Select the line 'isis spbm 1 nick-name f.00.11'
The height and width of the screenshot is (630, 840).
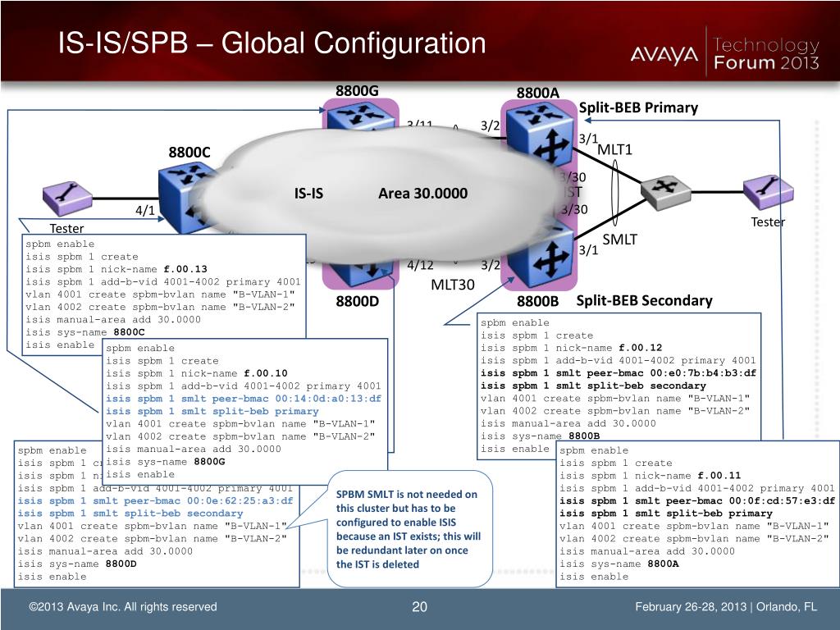651,476
